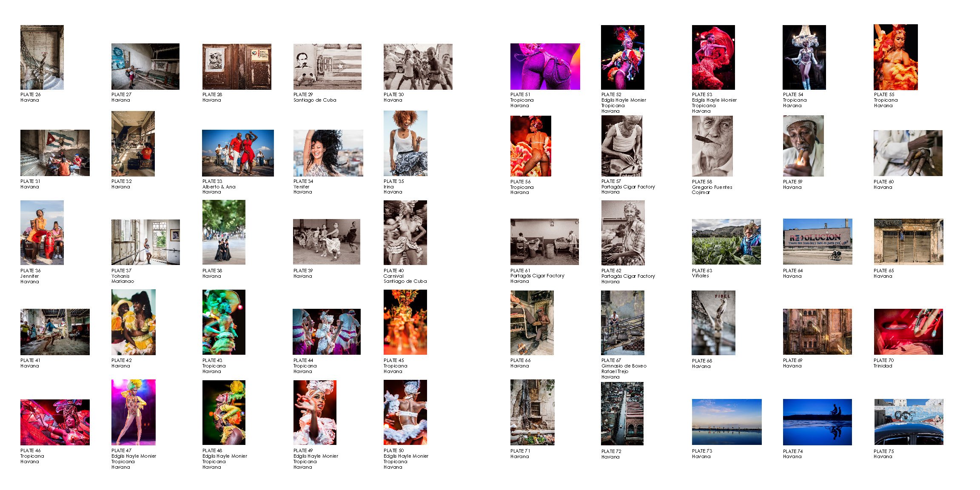Viewport: 980px width, 490px height.
Task: Select the Plate 47 Edglis Hayle Monier photo
Action: 134,413
